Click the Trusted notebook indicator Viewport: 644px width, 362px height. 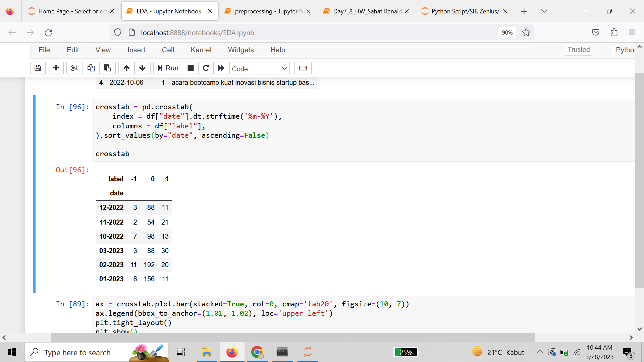579,50
